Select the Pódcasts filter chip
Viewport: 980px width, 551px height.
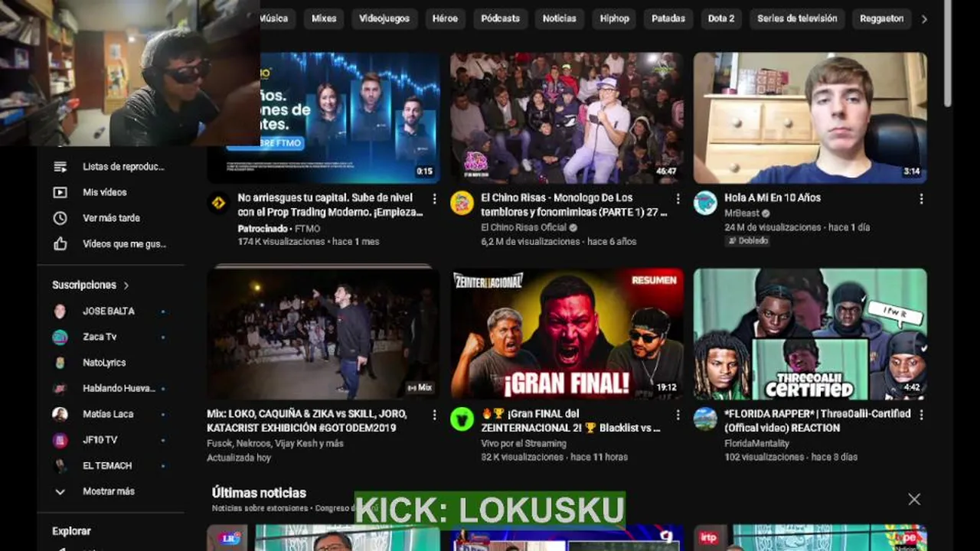point(500,18)
